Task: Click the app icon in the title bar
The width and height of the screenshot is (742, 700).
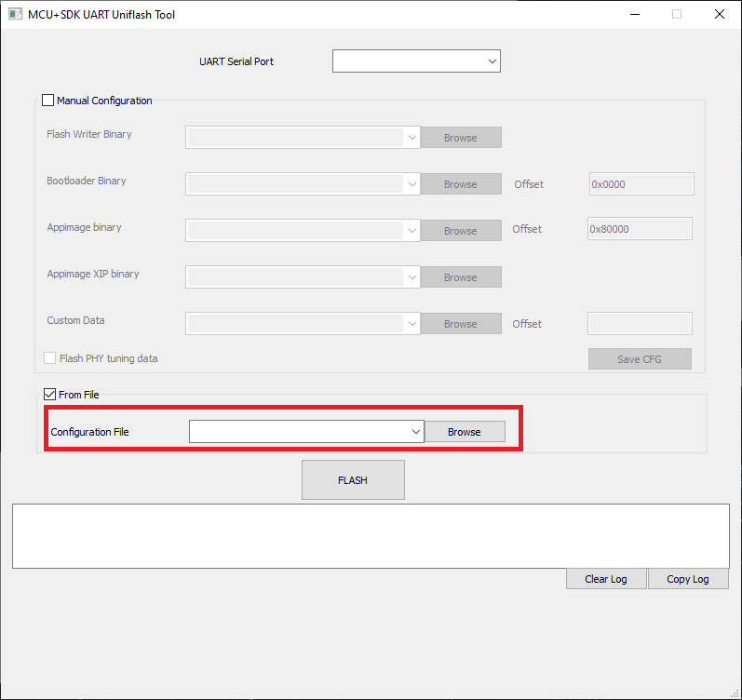Action: [x=15, y=15]
